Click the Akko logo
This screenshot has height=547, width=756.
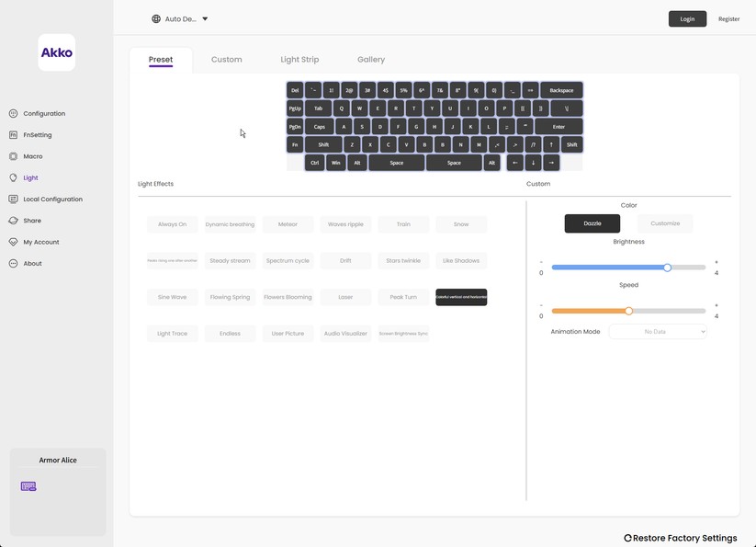pos(56,52)
